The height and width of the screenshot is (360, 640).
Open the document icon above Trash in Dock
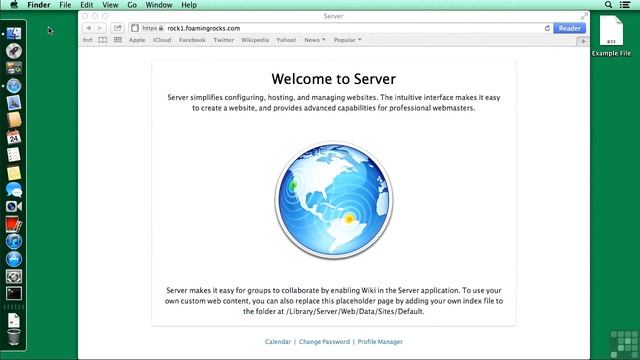pyautogui.click(x=14, y=320)
